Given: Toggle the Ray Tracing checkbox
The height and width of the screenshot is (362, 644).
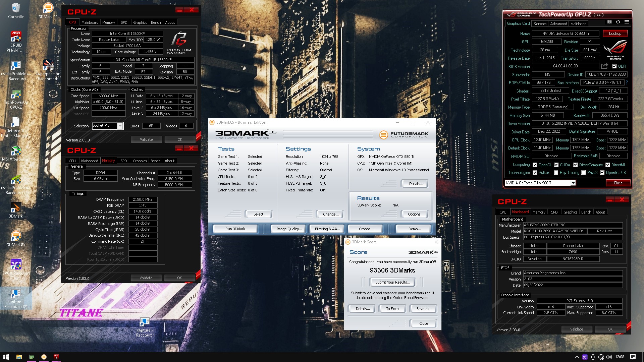Looking at the screenshot, I should 556,173.
